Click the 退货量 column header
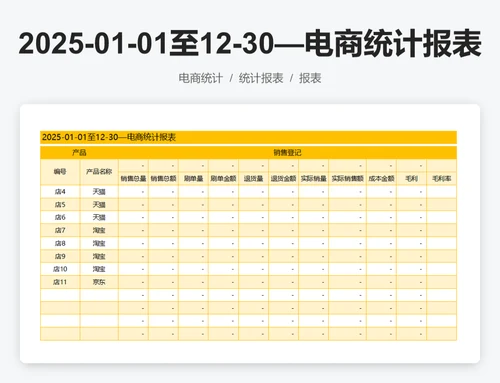This screenshot has width=500, height=383. 253,179
